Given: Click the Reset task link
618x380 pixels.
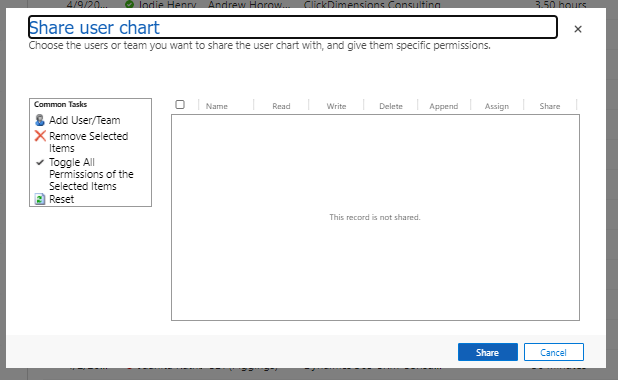Looking at the screenshot, I should [x=61, y=199].
